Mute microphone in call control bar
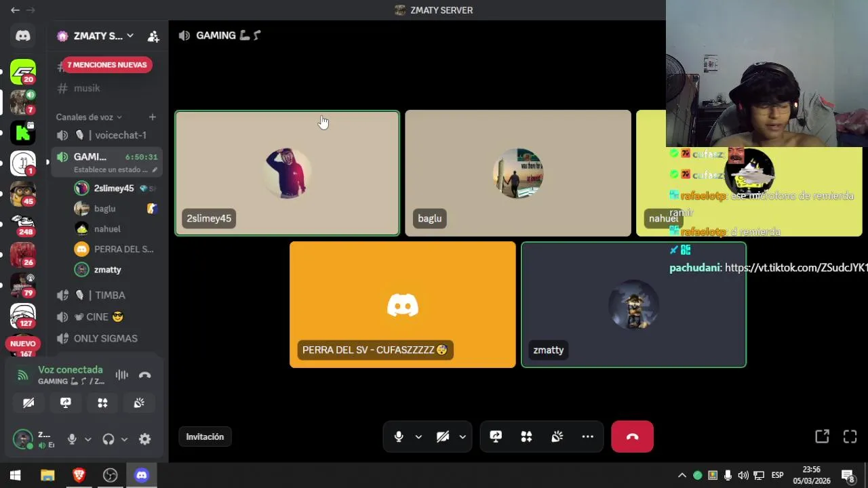 399,437
